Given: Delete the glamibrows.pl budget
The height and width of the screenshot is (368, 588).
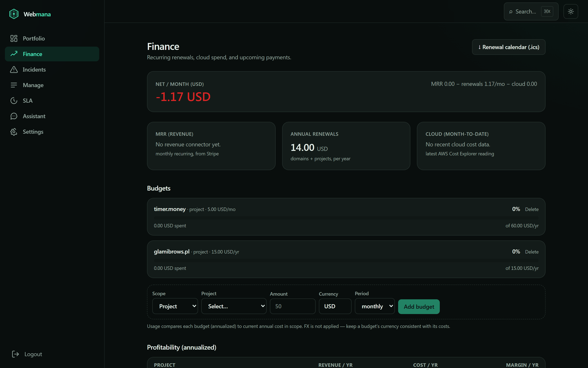Looking at the screenshot, I should [532, 252].
